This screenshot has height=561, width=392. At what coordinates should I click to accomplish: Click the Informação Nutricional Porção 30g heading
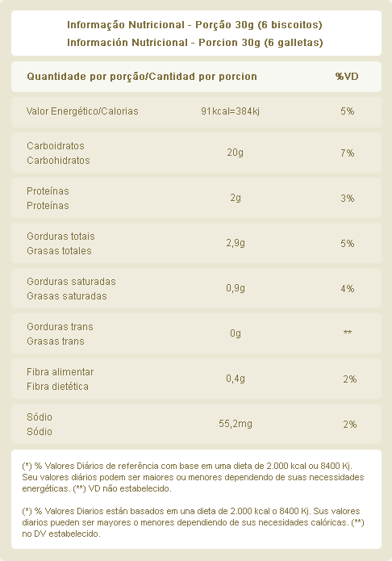(x=194, y=25)
